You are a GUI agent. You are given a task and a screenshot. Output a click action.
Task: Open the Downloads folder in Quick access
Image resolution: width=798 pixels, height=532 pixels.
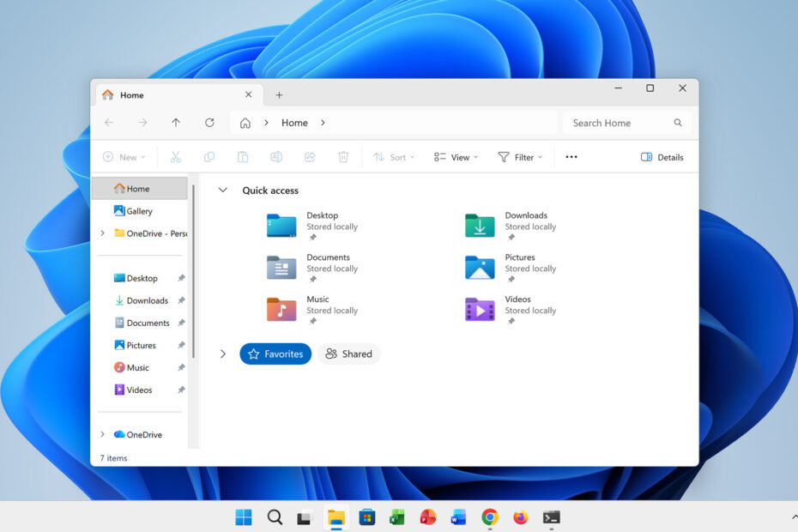pyautogui.click(x=480, y=226)
